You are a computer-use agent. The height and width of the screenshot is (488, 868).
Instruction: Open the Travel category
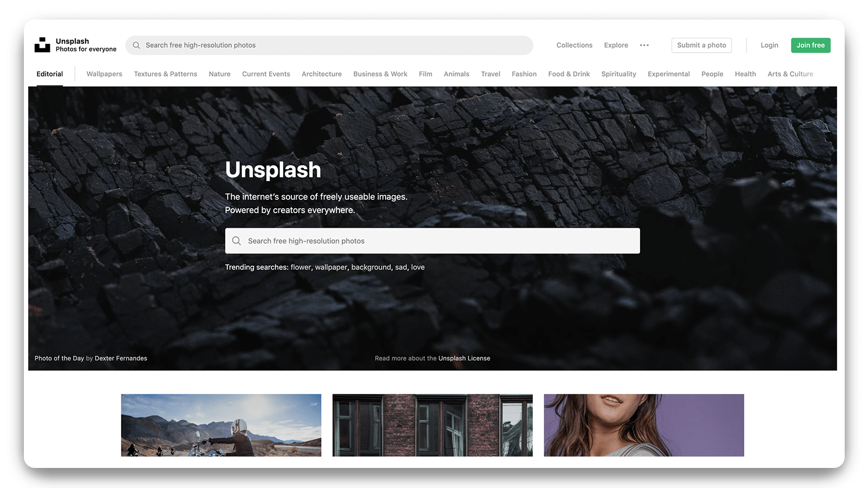point(490,74)
